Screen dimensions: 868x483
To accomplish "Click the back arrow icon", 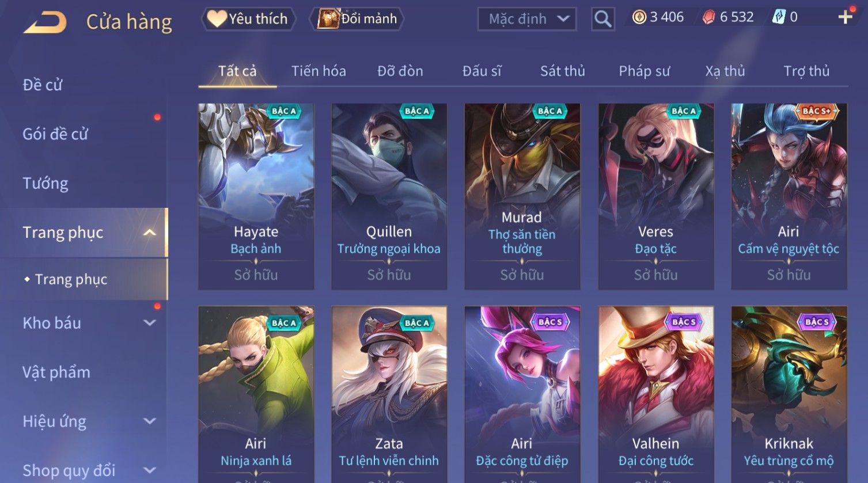I will pos(45,22).
